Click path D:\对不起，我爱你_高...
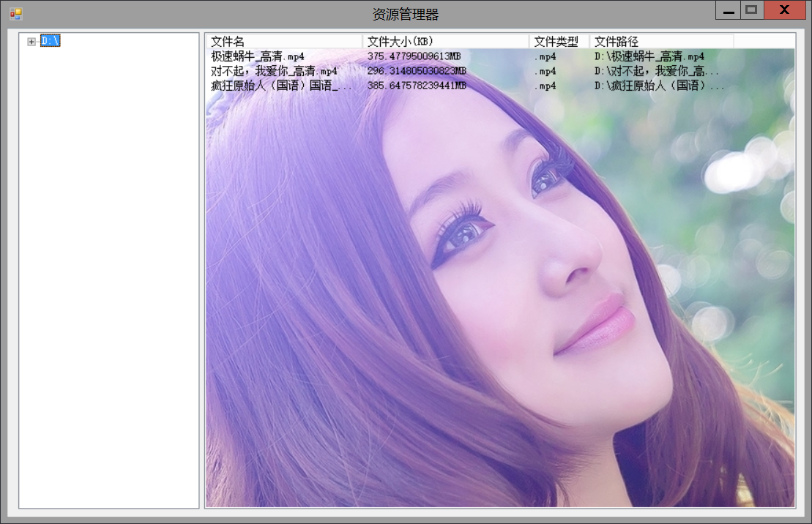The height and width of the screenshot is (524, 812). [656, 71]
